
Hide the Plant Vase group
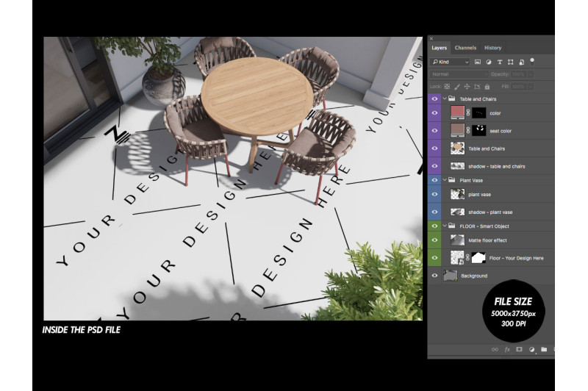point(434,180)
